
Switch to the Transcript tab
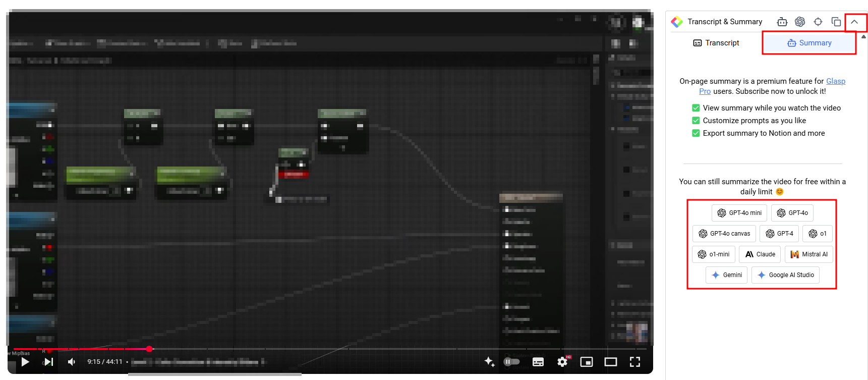(716, 43)
